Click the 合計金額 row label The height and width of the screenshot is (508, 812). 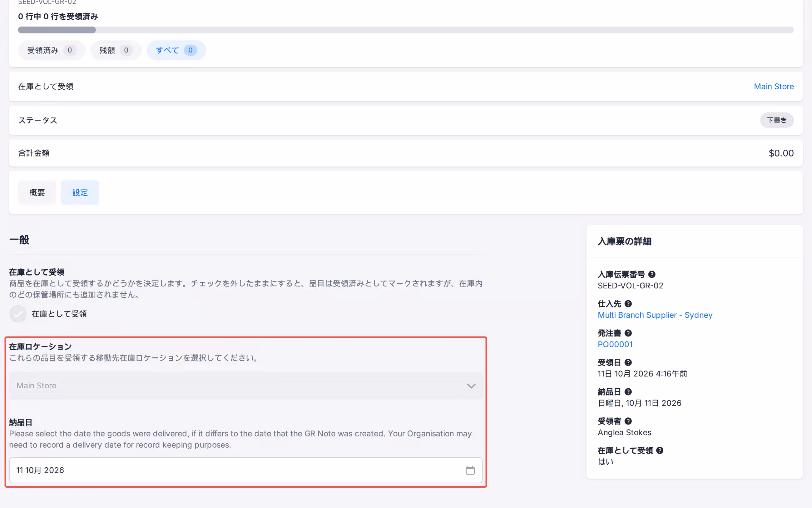coord(34,153)
